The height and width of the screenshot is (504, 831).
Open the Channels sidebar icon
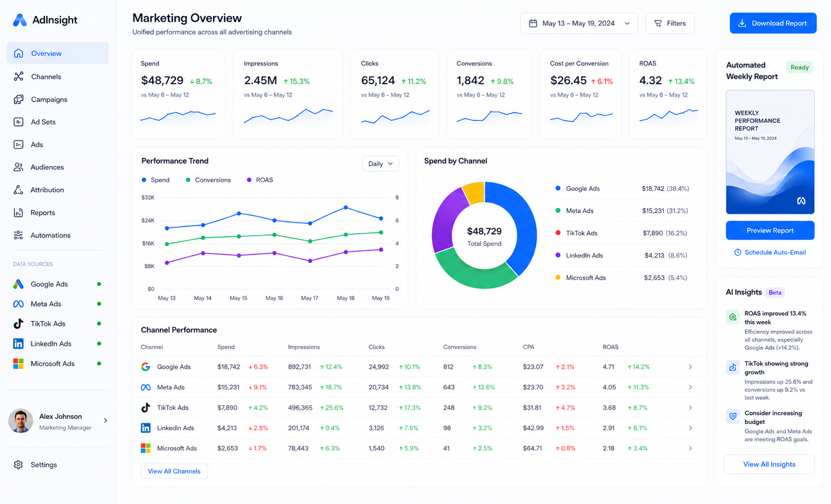tap(19, 76)
